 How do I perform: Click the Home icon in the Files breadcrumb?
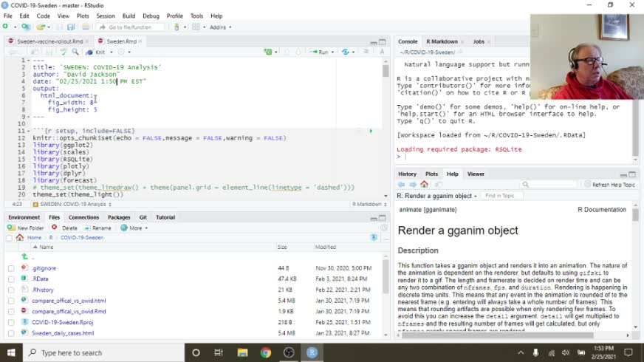point(20,237)
